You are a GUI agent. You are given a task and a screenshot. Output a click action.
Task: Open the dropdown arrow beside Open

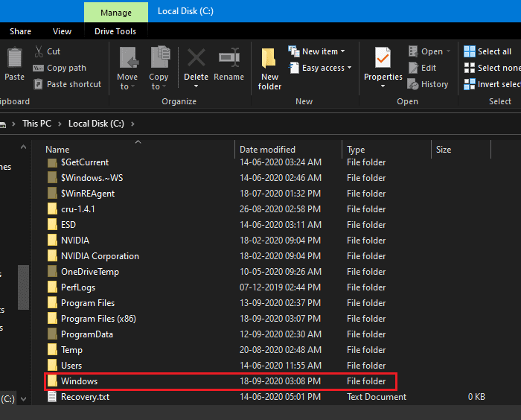(x=448, y=51)
